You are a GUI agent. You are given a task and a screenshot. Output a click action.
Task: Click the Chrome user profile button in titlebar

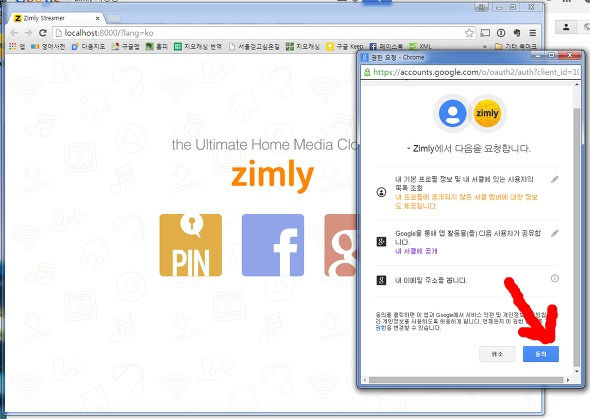482,7
